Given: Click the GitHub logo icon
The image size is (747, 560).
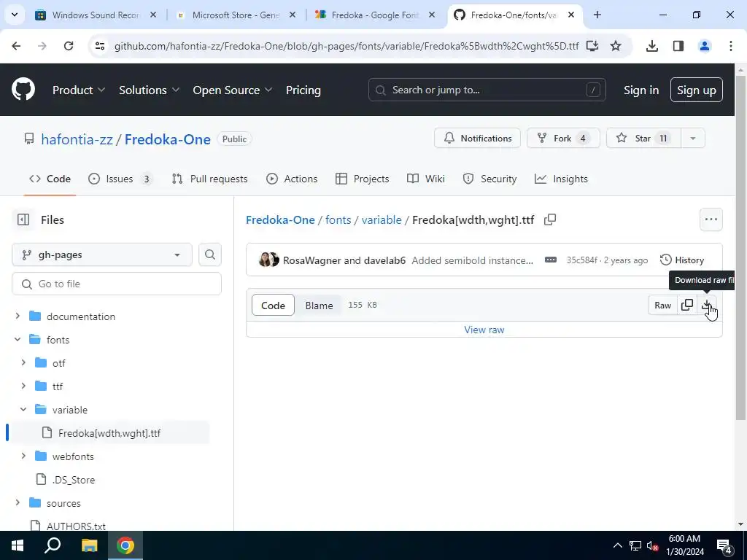Looking at the screenshot, I should tap(23, 89).
